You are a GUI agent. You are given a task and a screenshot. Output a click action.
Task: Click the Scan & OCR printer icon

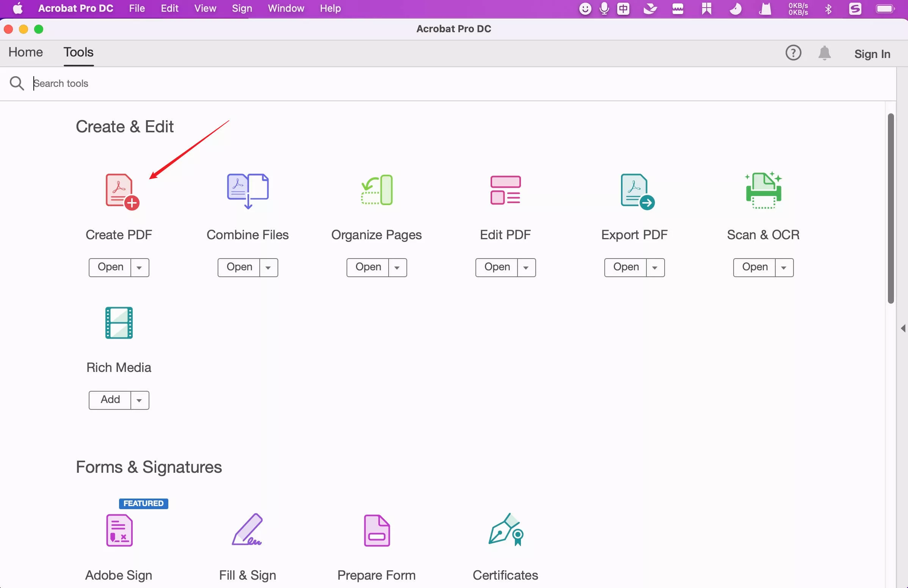coord(763,190)
